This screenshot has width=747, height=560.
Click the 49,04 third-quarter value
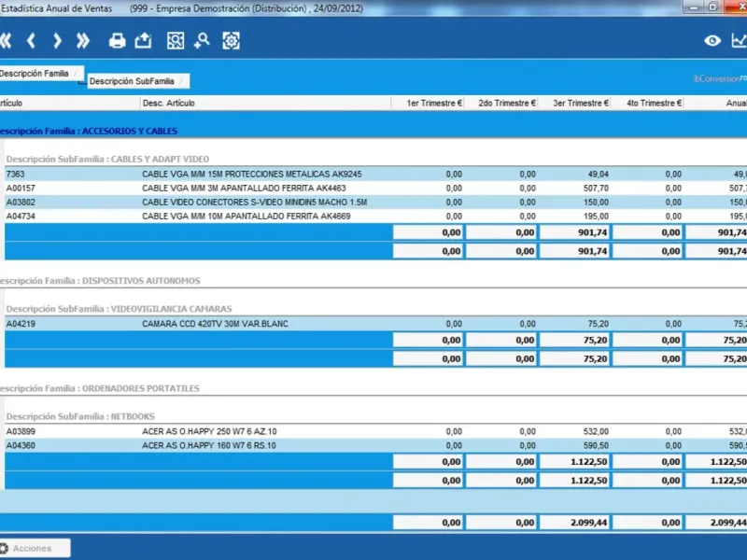tap(599, 175)
